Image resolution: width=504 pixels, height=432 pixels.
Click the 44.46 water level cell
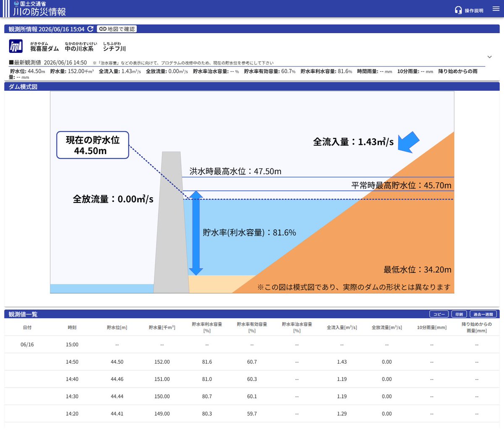(x=117, y=379)
